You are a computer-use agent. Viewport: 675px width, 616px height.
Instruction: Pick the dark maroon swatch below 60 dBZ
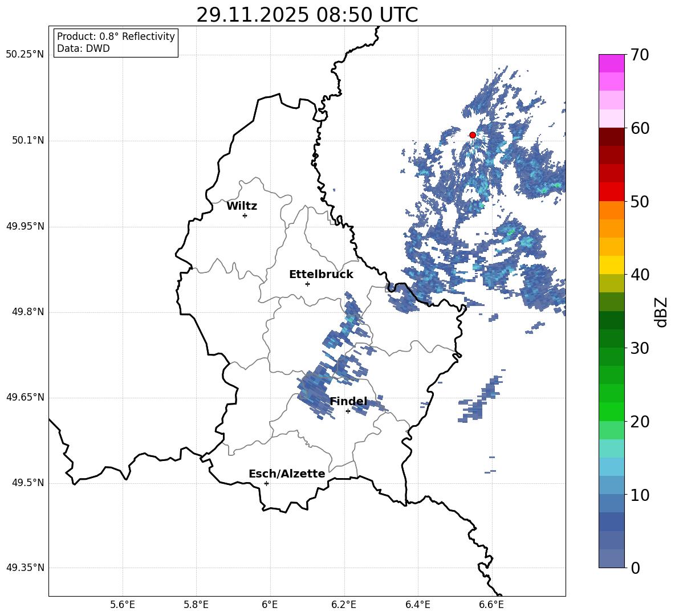(x=611, y=137)
